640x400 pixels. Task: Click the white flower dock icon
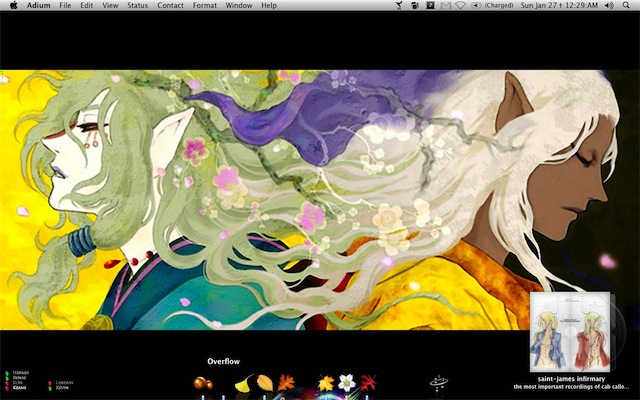347,383
